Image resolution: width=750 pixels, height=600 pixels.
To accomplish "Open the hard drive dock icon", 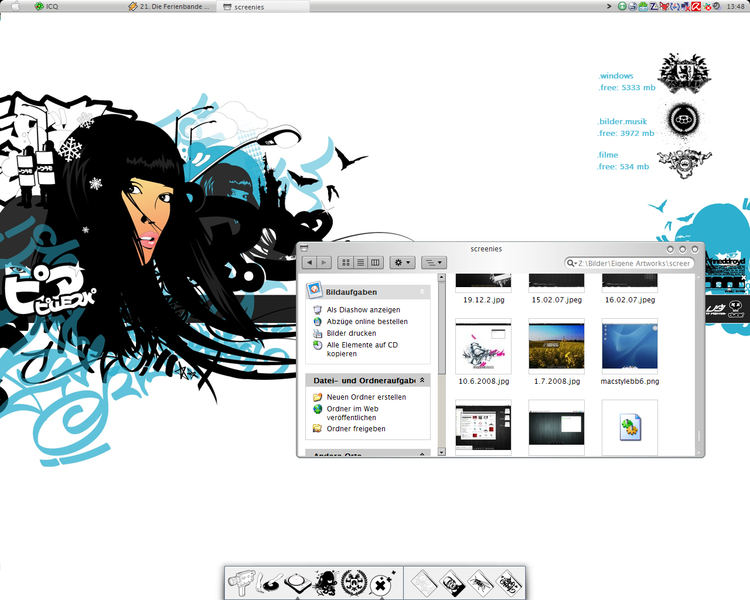I will tap(297, 583).
